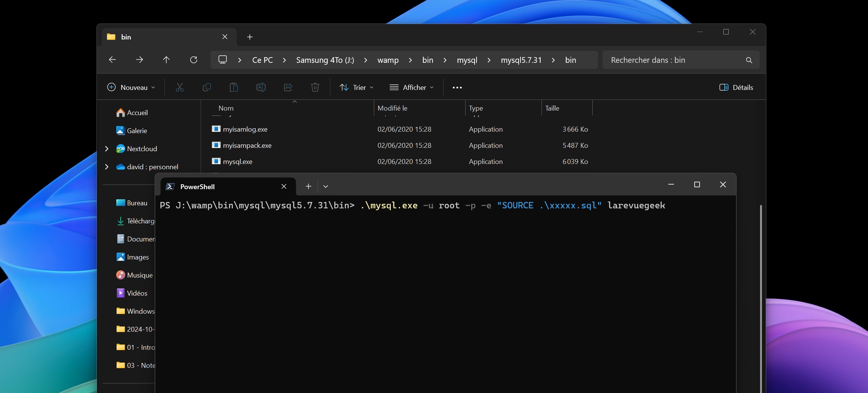Click the Copy icon in Explorer toolbar
The width and height of the screenshot is (868, 393).
click(x=207, y=87)
